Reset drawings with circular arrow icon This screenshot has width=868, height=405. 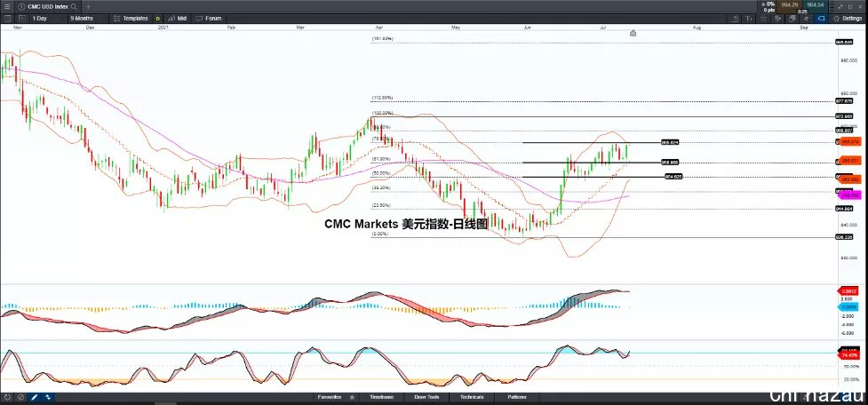7,397
